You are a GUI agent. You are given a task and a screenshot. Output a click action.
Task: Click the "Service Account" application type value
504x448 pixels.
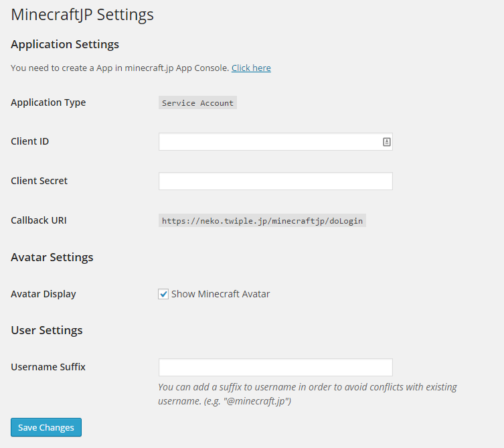coord(197,103)
